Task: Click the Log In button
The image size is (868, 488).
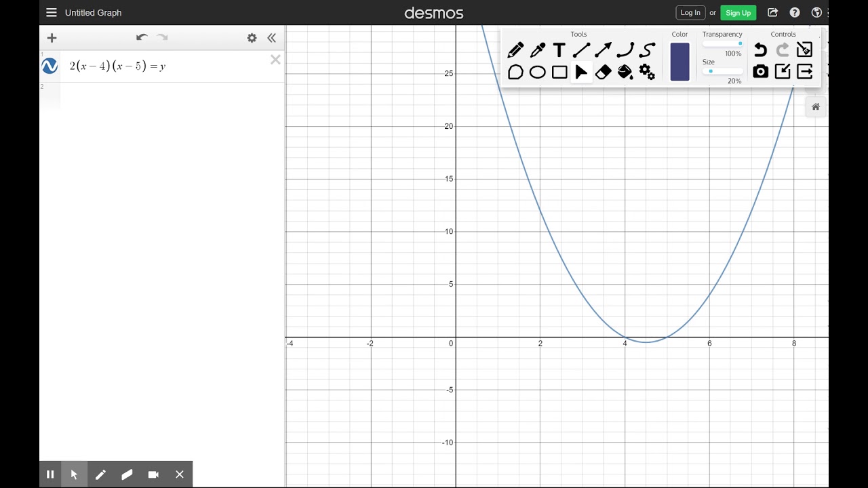Action: 690,13
